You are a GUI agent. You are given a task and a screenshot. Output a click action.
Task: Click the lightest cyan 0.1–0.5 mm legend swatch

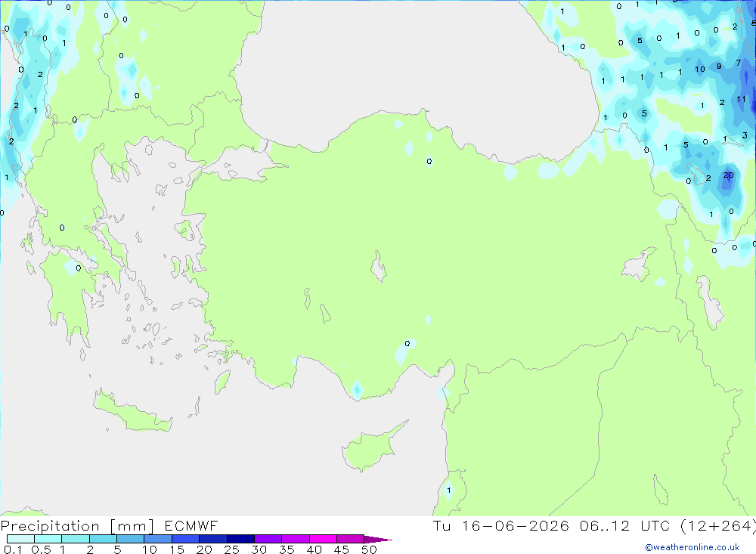(x=20, y=539)
